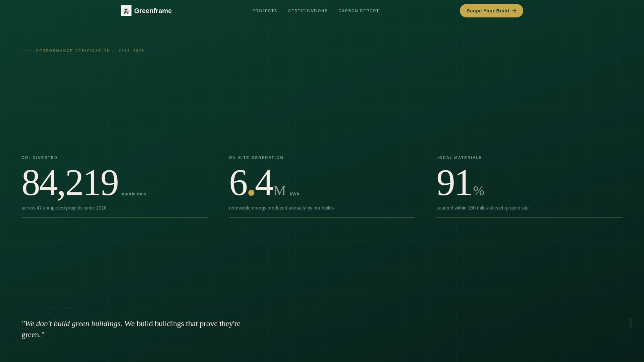
Task: Open the PROJECTS page
Action: coord(265,11)
